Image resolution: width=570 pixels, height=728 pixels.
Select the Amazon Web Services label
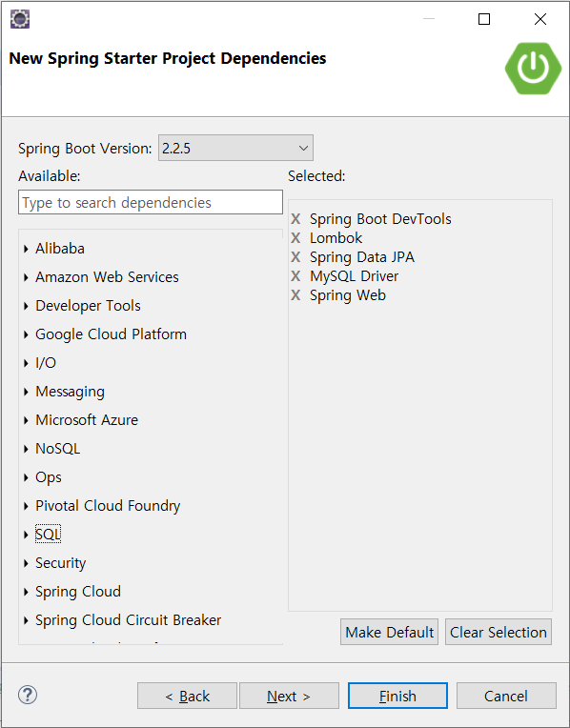(x=107, y=277)
